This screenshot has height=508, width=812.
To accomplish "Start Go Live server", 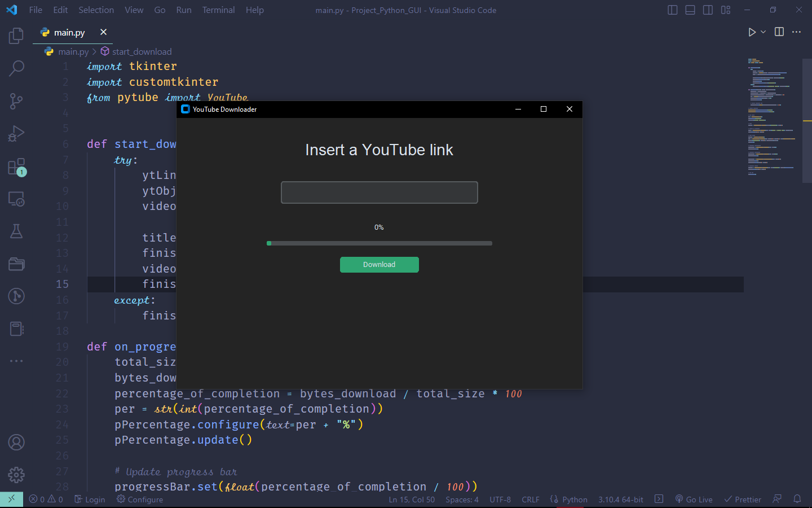I will [x=694, y=500].
